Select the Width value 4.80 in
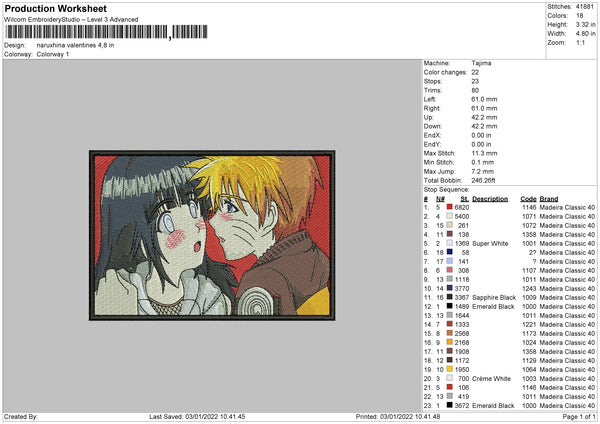600x424 pixels. 585,34
